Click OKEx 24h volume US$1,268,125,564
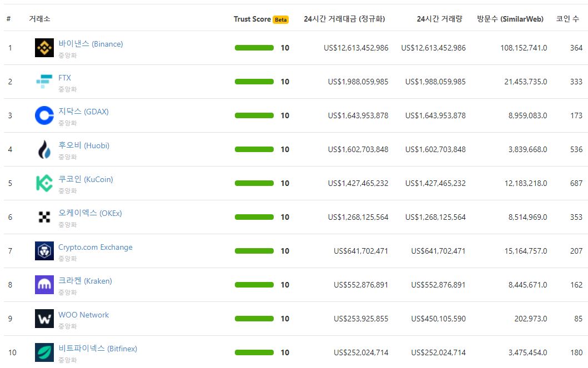 click(435, 217)
